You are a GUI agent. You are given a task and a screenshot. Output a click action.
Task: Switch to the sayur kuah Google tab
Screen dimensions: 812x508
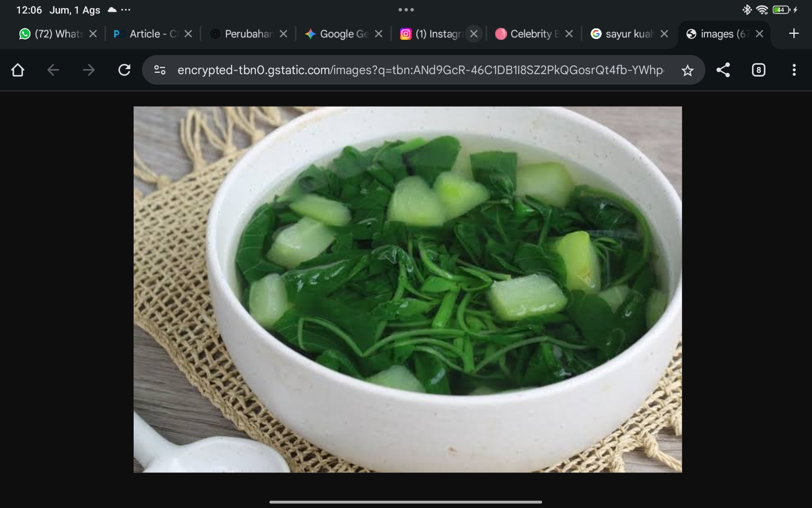[x=623, y=34]
